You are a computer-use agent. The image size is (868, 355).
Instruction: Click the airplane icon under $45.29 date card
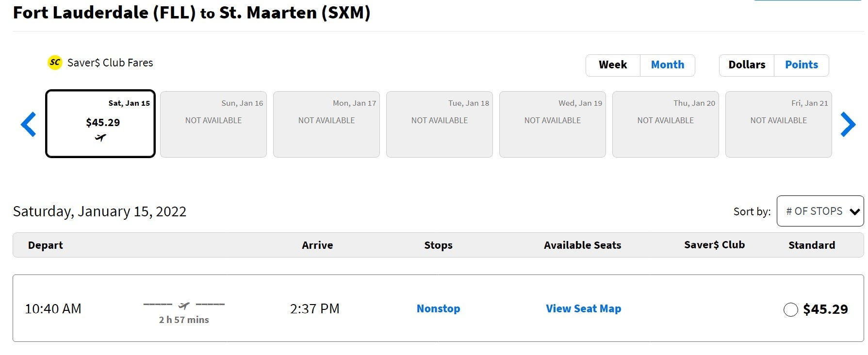point(100,138)
